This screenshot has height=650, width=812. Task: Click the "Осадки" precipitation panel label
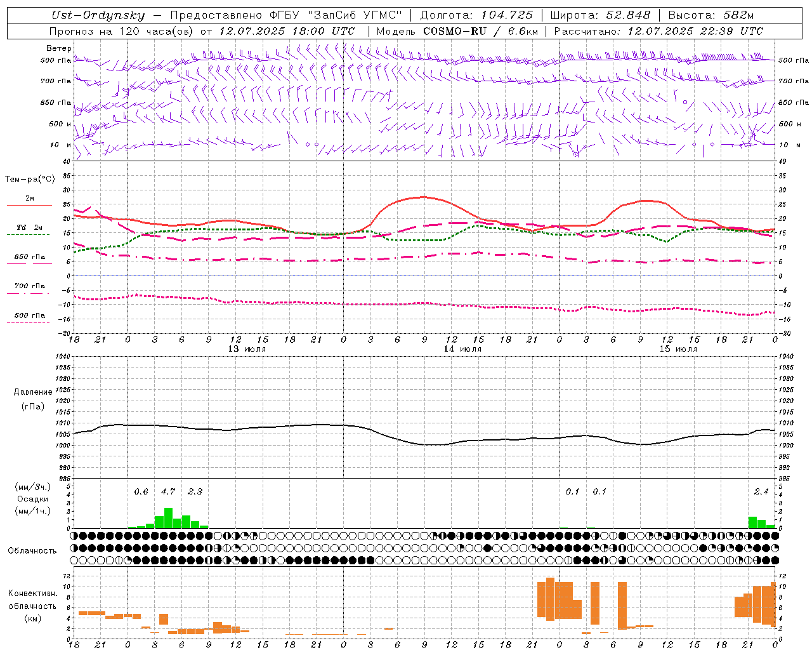[x=32, y=499]
